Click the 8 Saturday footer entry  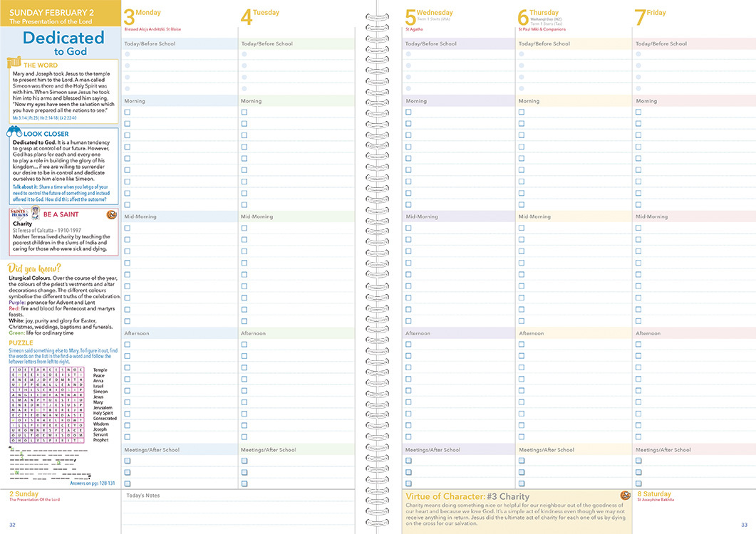pos(656,496)
